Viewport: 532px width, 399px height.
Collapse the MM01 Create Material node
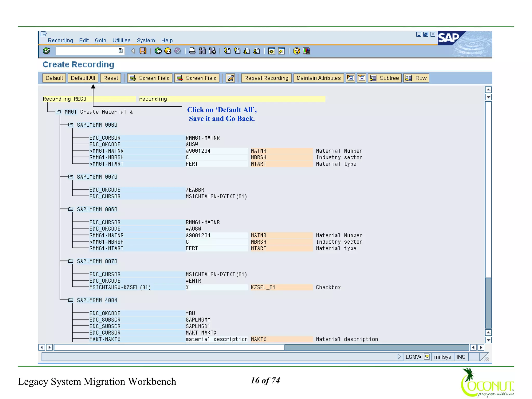[x=58, y=112]
